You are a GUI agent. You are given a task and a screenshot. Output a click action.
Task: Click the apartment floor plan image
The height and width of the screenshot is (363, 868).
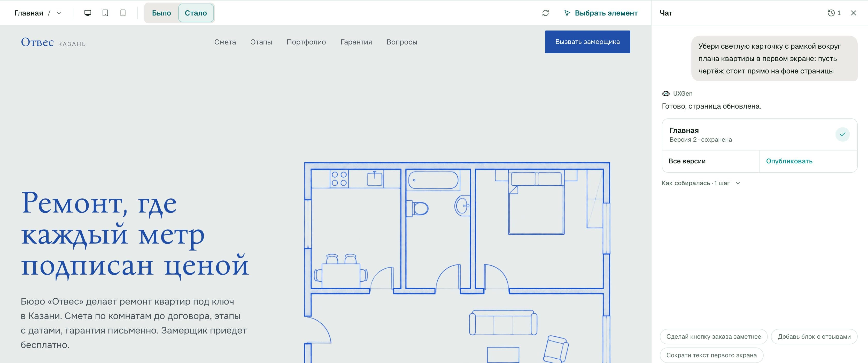(457, 262)
